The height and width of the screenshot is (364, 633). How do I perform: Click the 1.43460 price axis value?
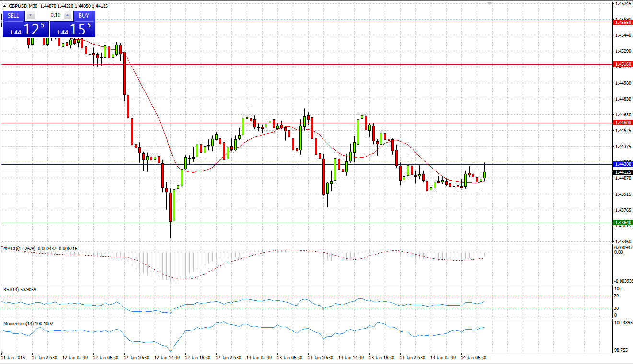(x=622, y=241)
